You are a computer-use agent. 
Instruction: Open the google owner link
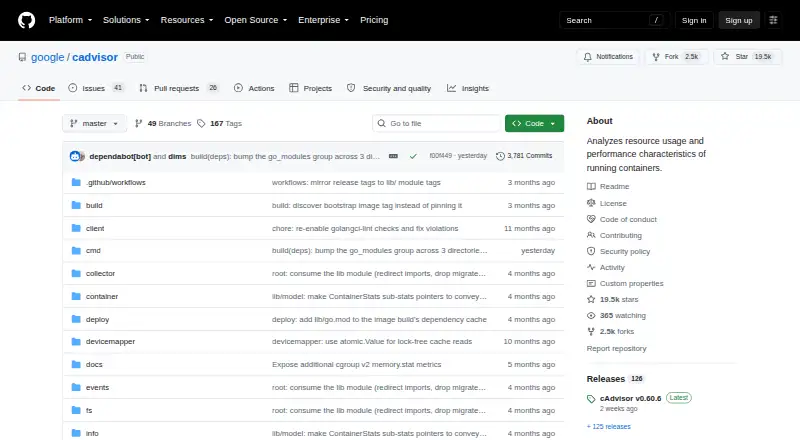[x=47, y=57]
